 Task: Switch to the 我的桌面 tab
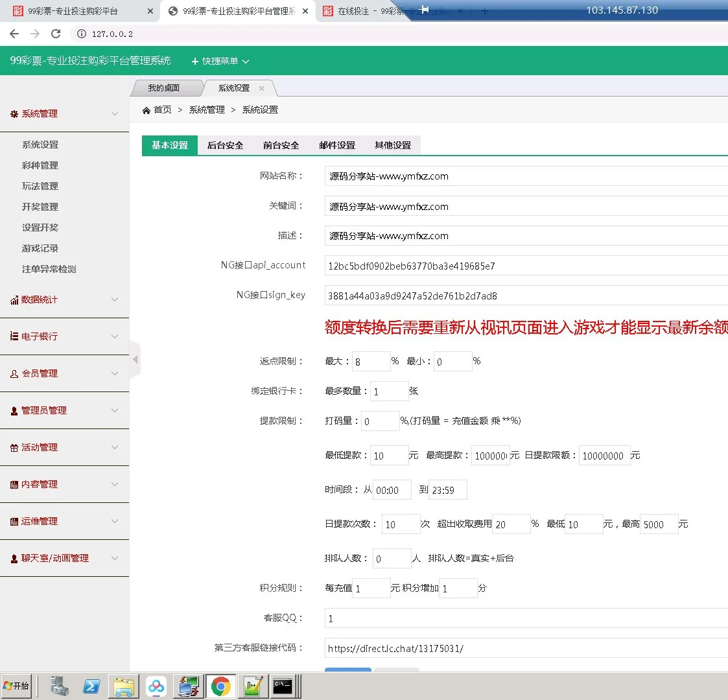pos(166,87)
